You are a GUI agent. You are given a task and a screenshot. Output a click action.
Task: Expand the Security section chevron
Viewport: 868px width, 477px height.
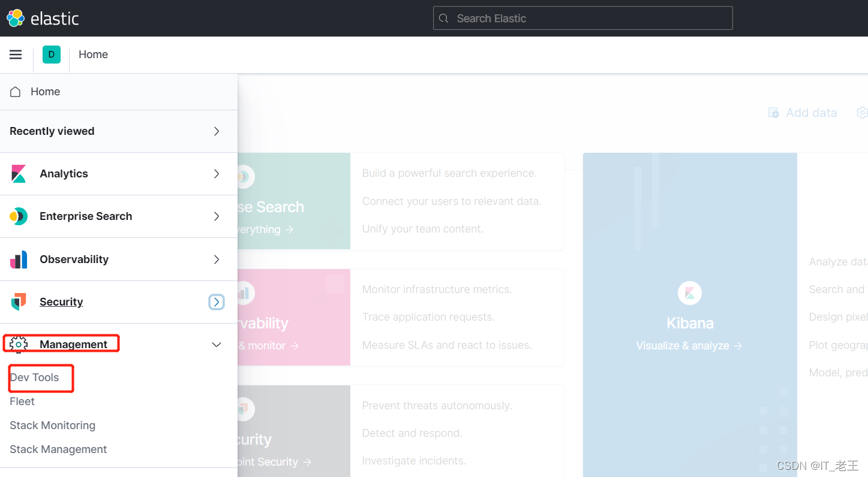point(217,302)
